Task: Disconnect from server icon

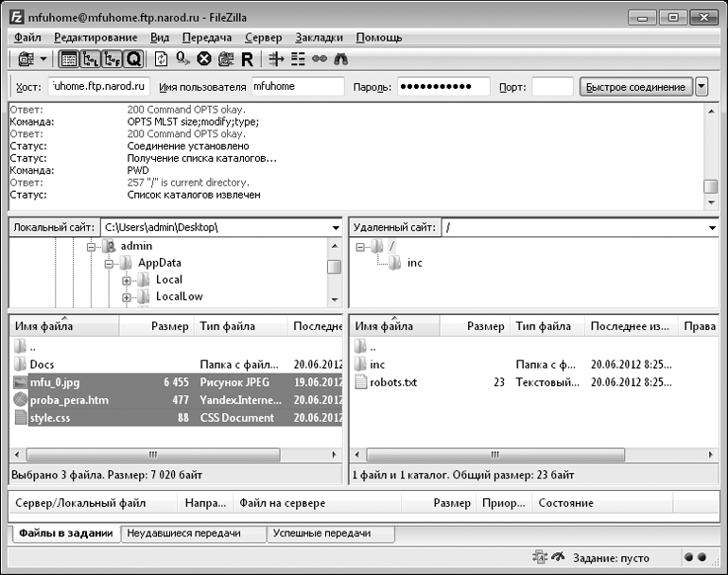Action: point(226,59)
